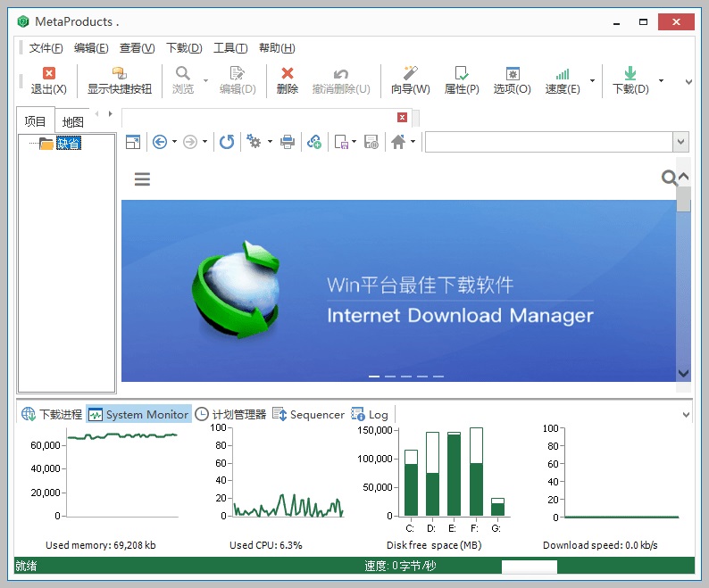This screenshot has width=709, height=588.
Task: Open the home button dropdown arrow
Action: click(x=413, y=142)
